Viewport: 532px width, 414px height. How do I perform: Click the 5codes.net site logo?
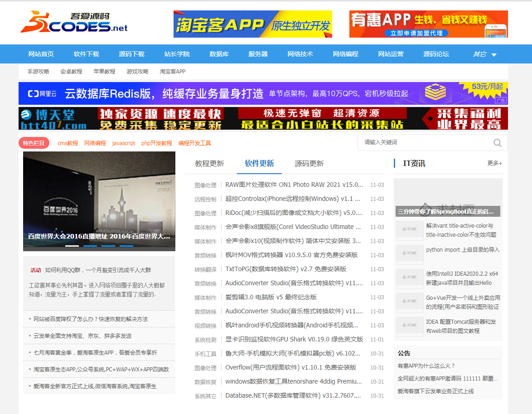(x=74, y=24)
